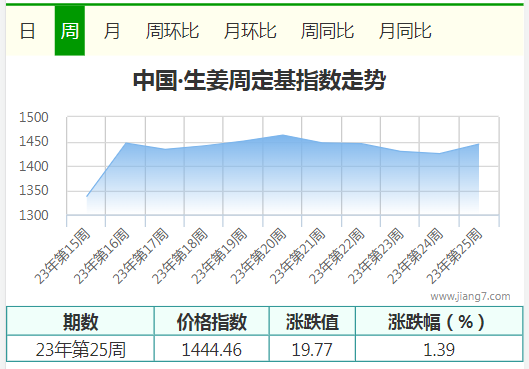Click the 1444.46 price index cell
Viewport: 529px width, 369px height.
(x=212, y=349)
